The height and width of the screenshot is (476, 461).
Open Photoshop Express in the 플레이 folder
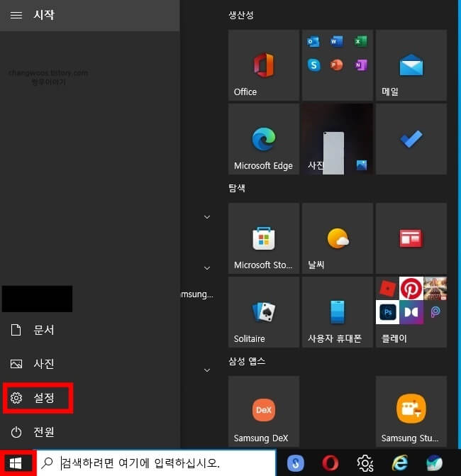pyautogui.click(x=387, y=312)
